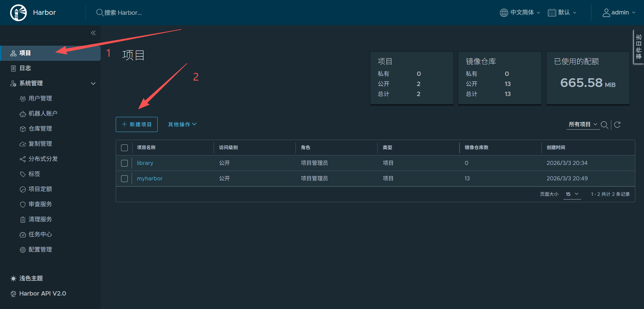
Task: Open the 事件日志 side tab
Action: tap(639, 47)
